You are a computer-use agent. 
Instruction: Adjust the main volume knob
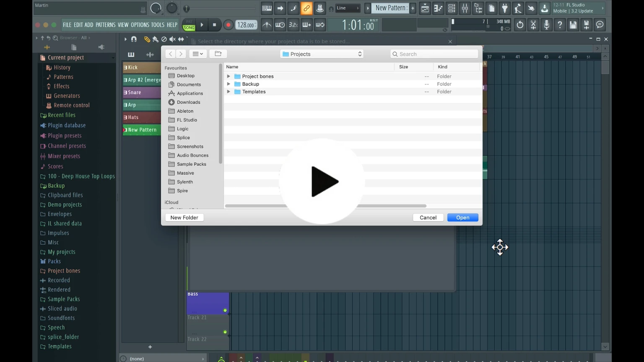pos(156,8)
